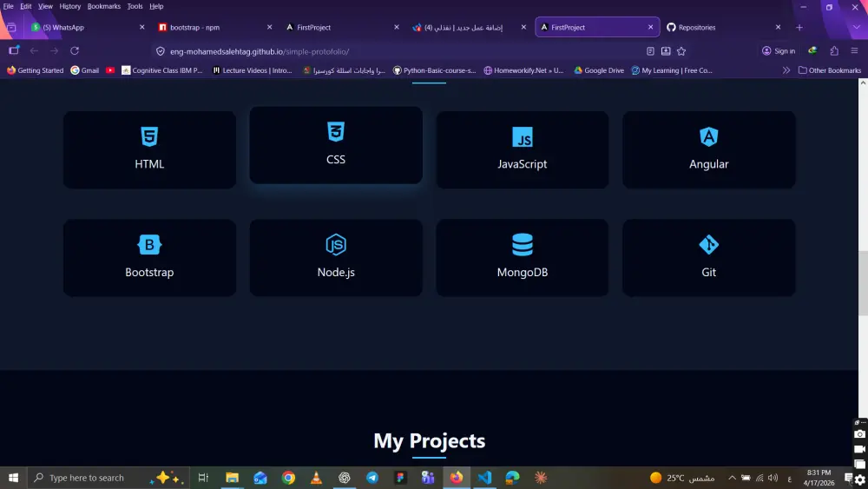Show more bookmarks chevron
Viewport: 868px width, 489px height.
point(786,70)
